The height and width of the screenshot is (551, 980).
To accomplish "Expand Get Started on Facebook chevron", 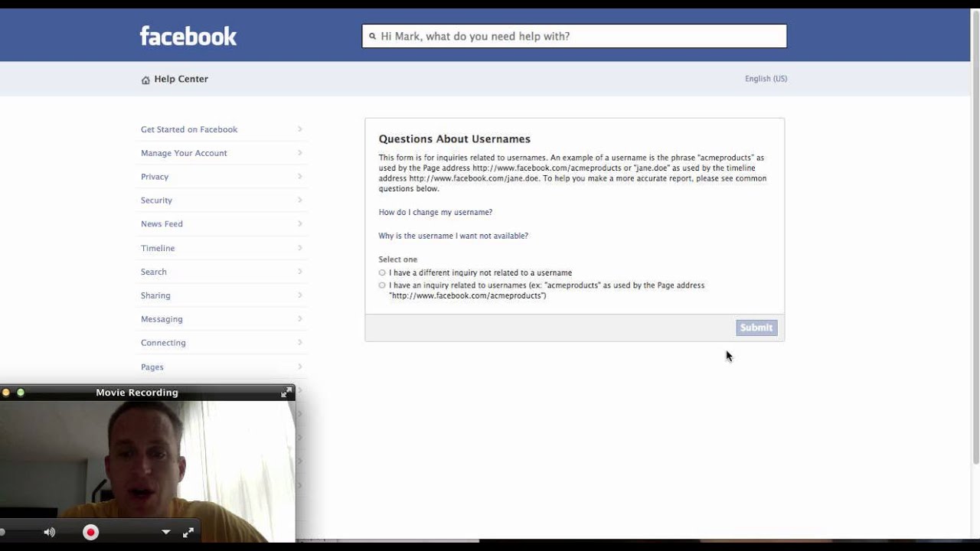I will pos(300,129).
